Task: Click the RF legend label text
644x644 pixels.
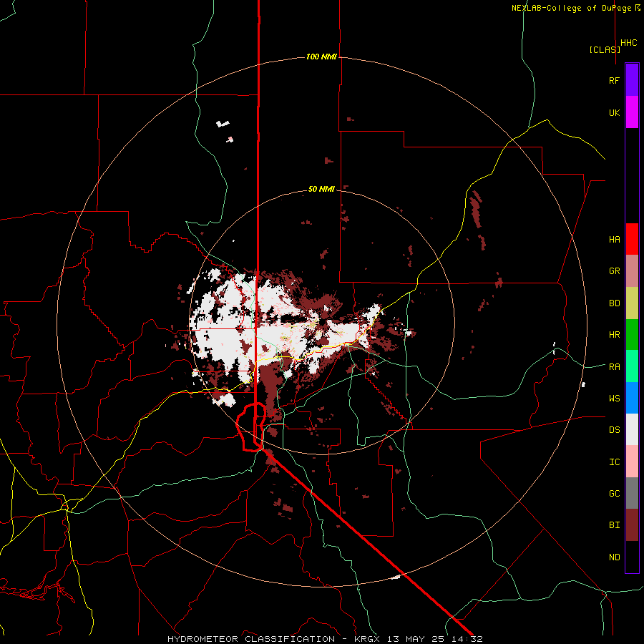Action: 615,80
